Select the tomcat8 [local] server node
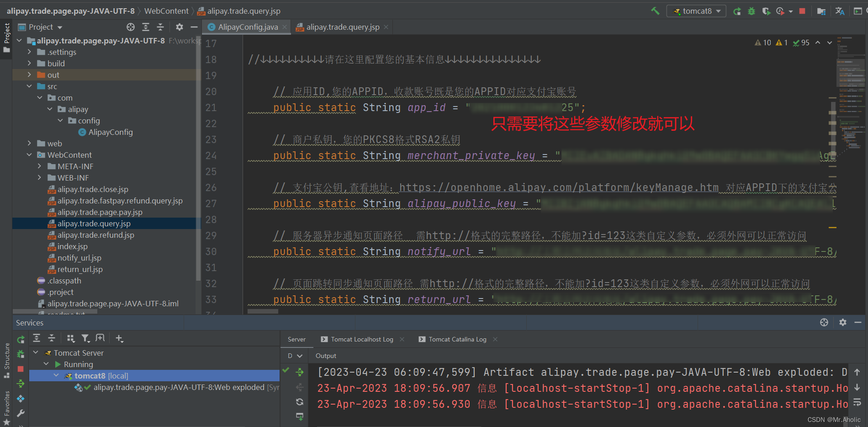Screen dimensions: 868x427 coord(154,376)
